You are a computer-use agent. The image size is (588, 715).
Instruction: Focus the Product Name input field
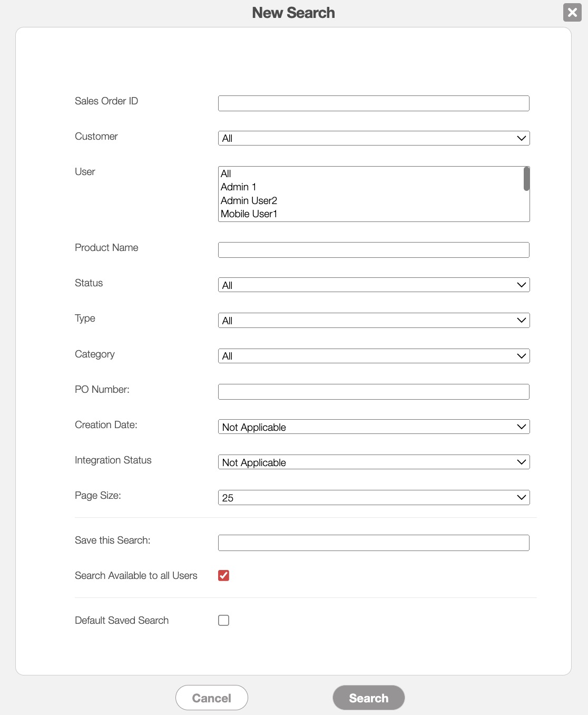[x=374, y=250]
